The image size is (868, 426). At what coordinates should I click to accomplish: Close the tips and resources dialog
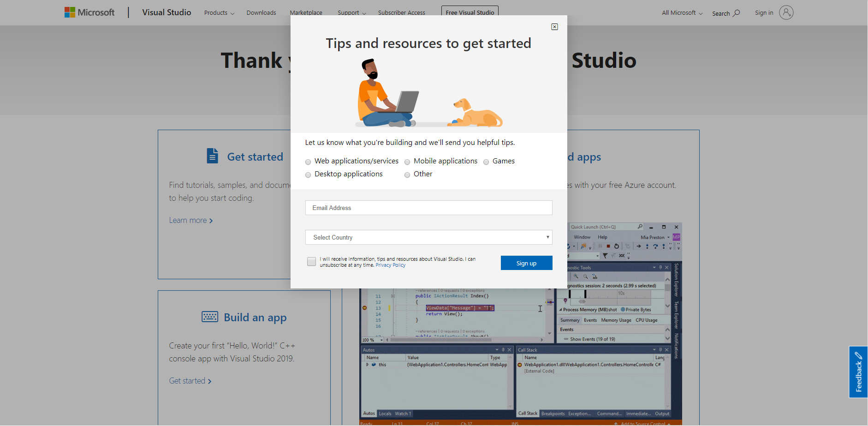pos(554,27)
